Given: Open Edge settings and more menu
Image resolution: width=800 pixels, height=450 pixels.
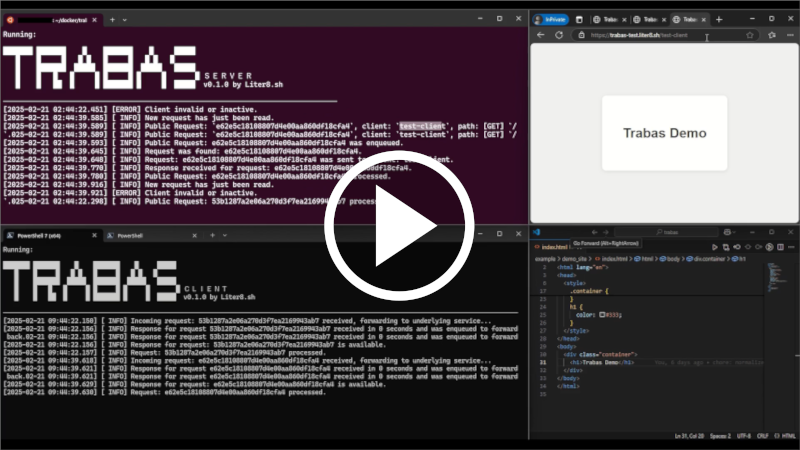Looking at the screenshot, I should pos(789,35).
